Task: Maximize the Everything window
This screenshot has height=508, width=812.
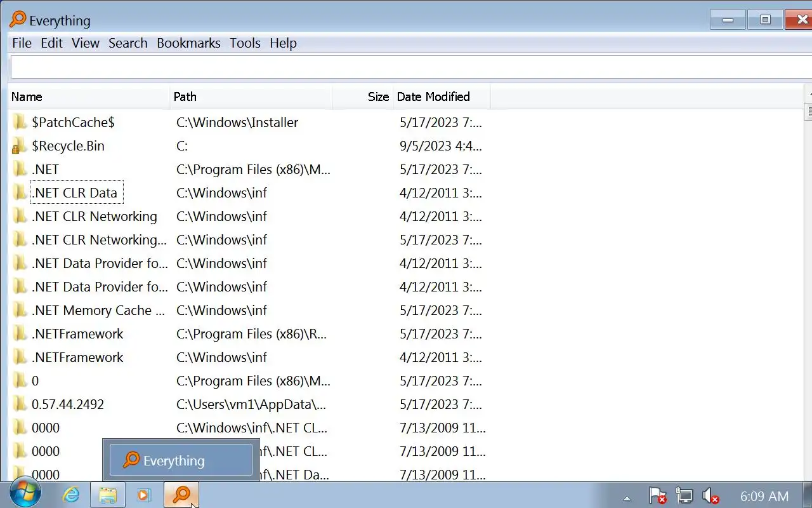Action: point(765,20)
